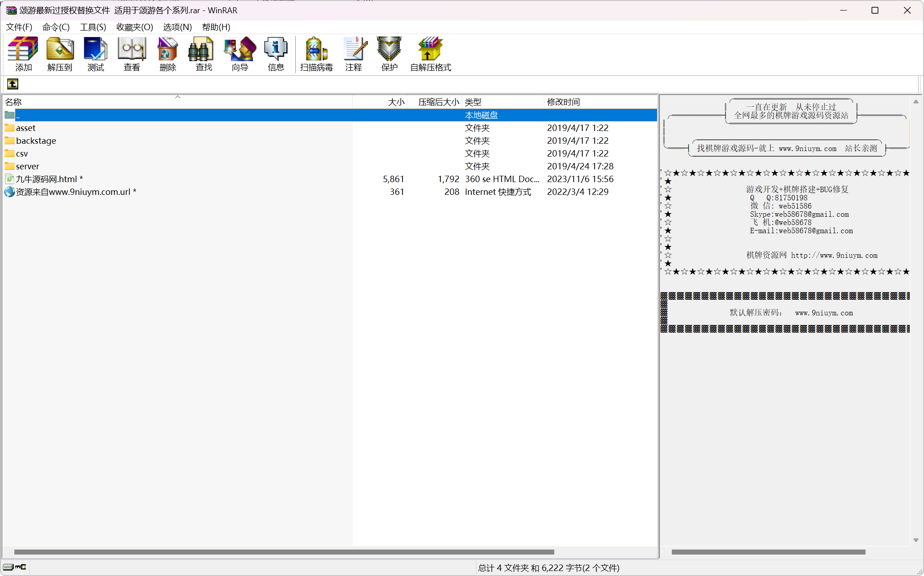Open the Comment (注释) tool
The image size is (924, 576).
pos(354,54)
